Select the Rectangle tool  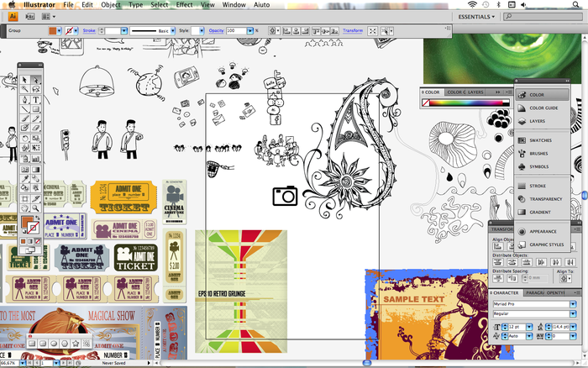click(x=36, y=109)
